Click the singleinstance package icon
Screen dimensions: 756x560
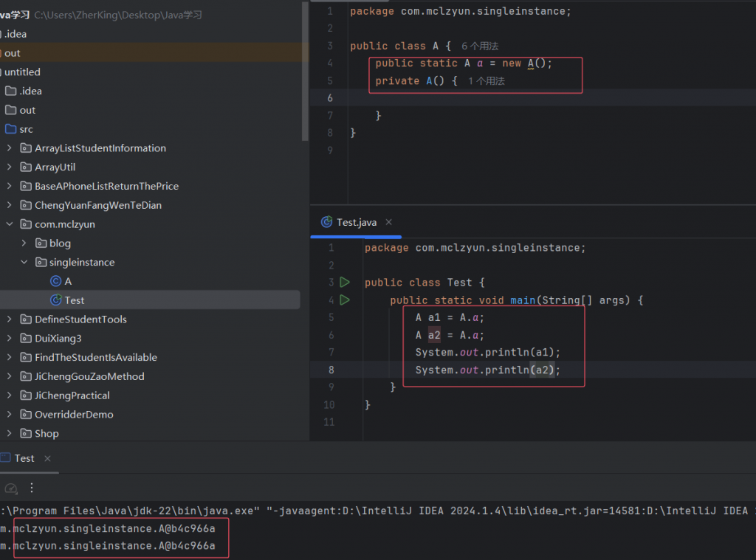41,262
